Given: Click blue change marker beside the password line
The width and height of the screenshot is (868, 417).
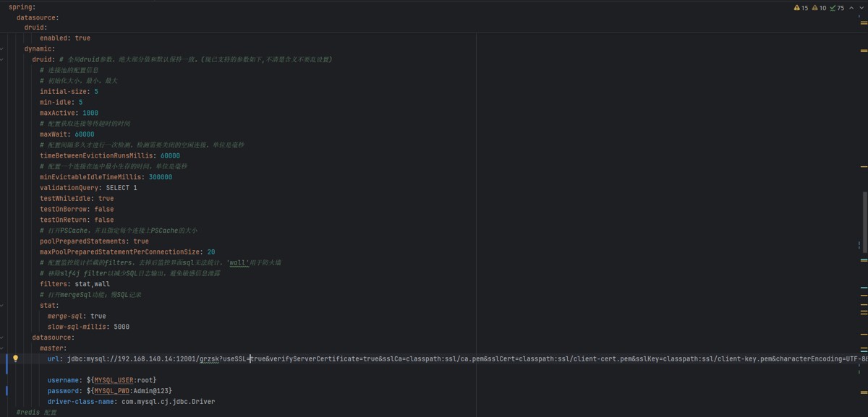Looking at the screenshot, I should [7, 390].
